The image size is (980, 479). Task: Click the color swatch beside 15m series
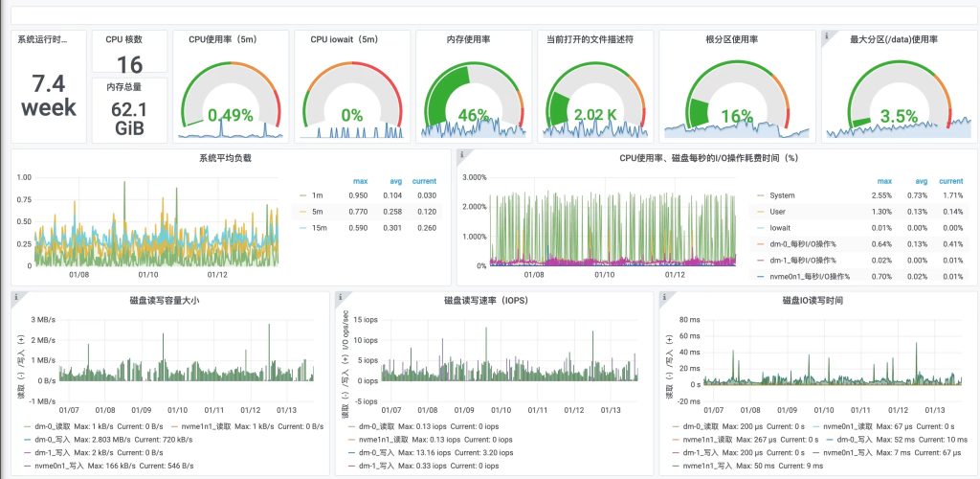(304, 227)
